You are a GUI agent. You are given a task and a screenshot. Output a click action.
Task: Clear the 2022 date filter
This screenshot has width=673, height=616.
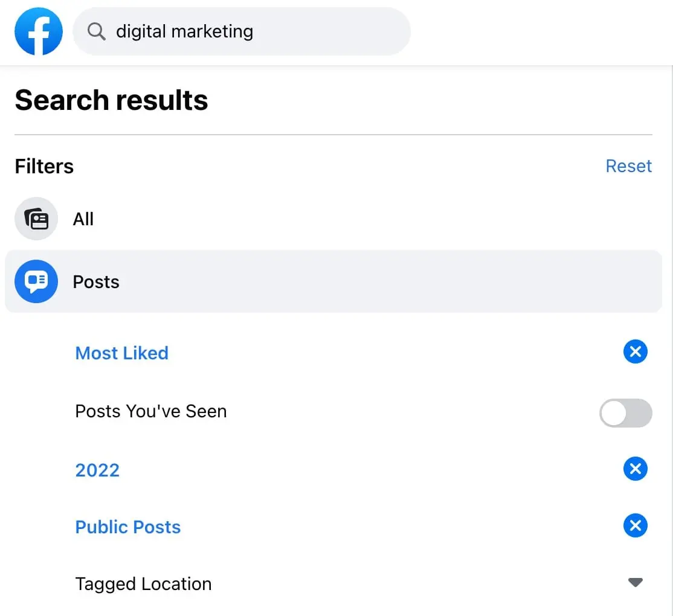click(x=635, y=469)
